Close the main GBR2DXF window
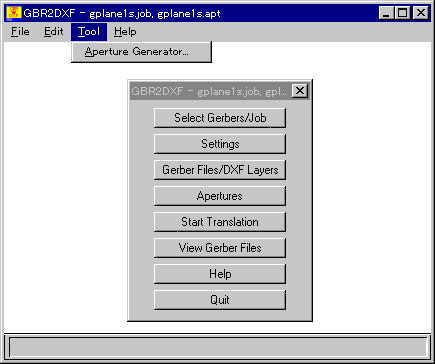435x364 pixels. [421, 13]
